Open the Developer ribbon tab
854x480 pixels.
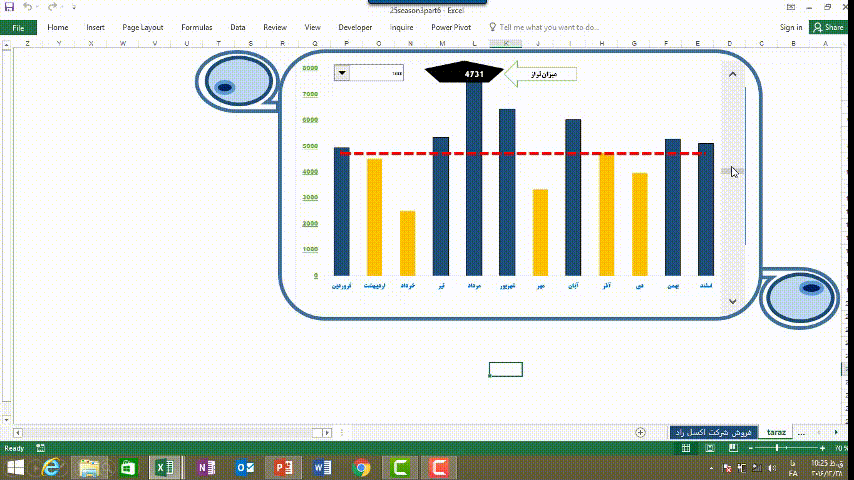[355, 28]
